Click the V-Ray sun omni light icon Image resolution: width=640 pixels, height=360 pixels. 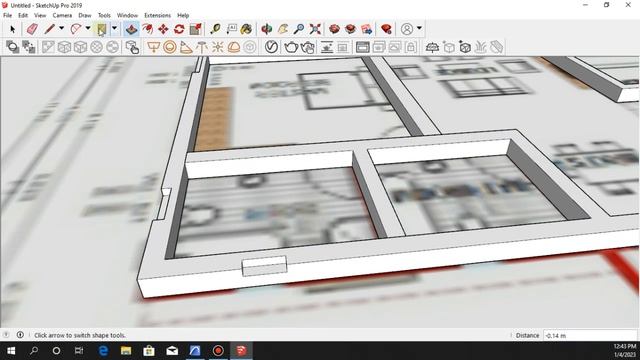[218, 47]
